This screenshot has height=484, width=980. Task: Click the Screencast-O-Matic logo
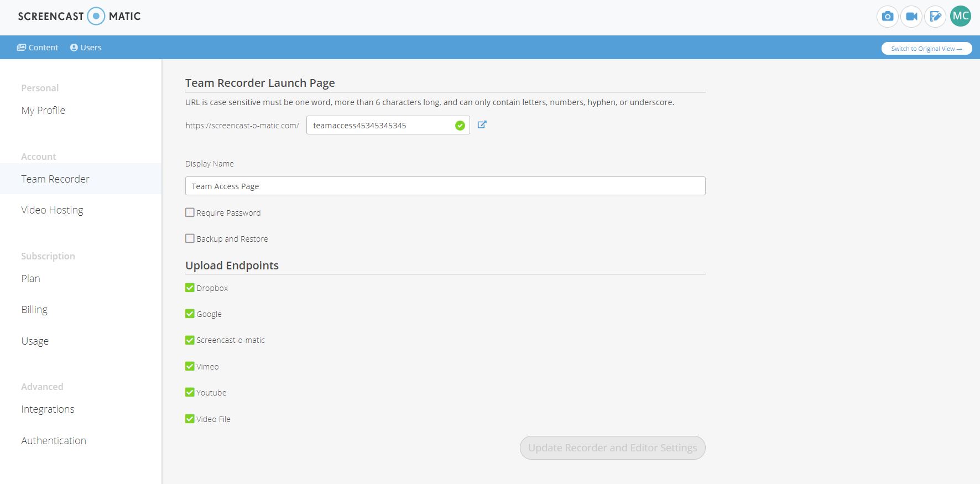(79, 16)
